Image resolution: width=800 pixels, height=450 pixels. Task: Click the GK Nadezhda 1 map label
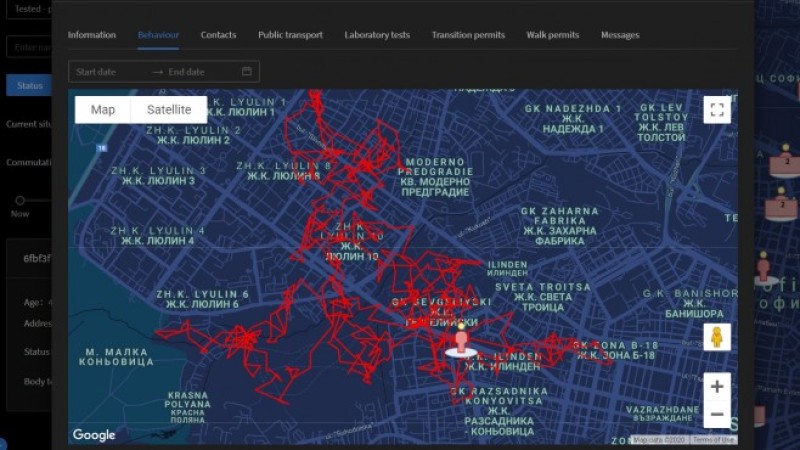(x=573, y=119)
